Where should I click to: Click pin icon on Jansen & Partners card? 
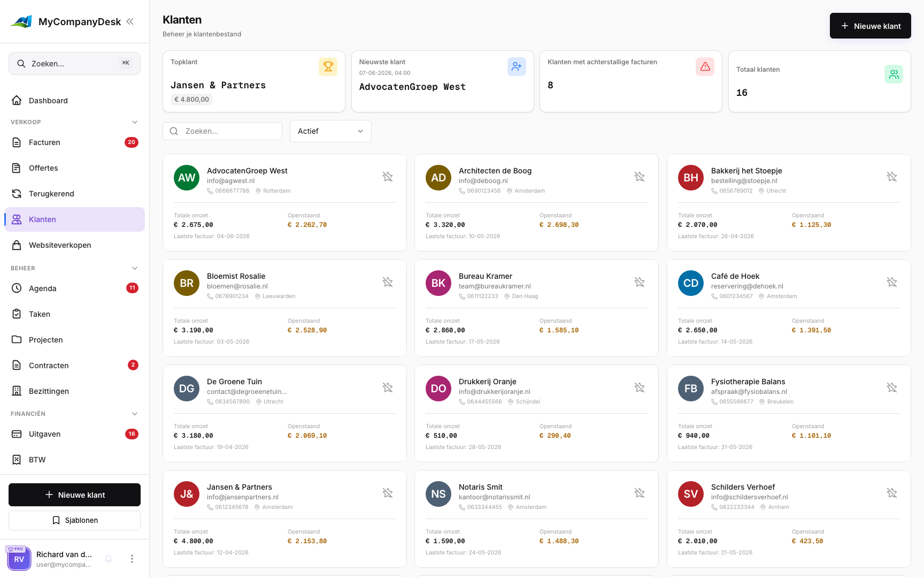388,493
